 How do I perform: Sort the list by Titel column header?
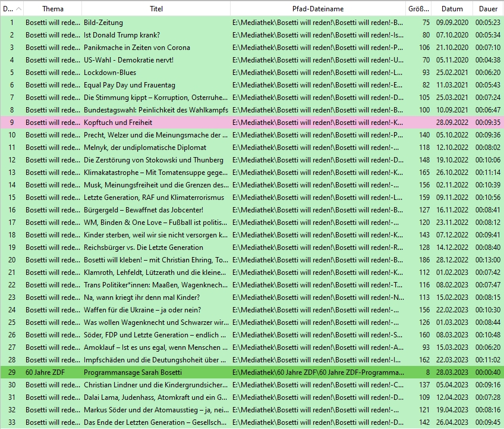(x=156, y=9)
